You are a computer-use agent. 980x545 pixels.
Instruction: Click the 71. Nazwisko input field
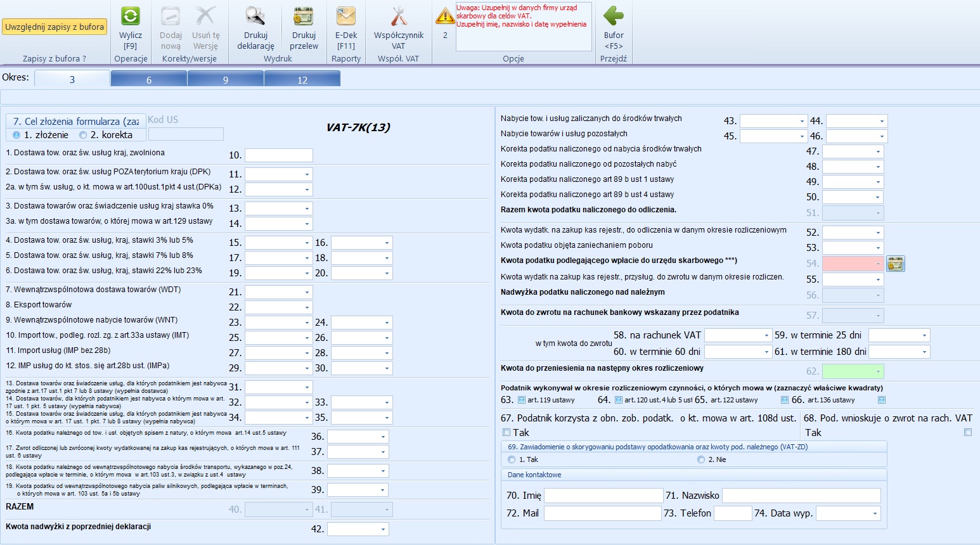click(x=801, y=496)
